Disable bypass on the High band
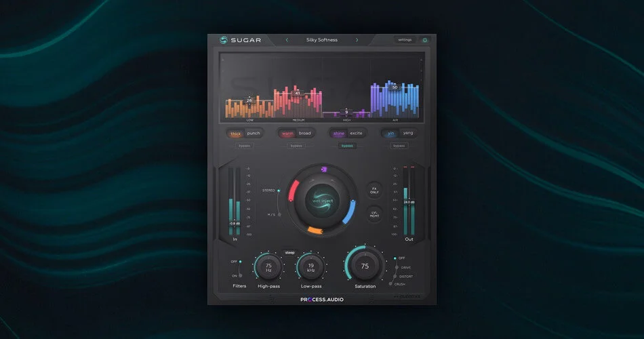This screenshot has height=339, width=644. coord(348,146)
